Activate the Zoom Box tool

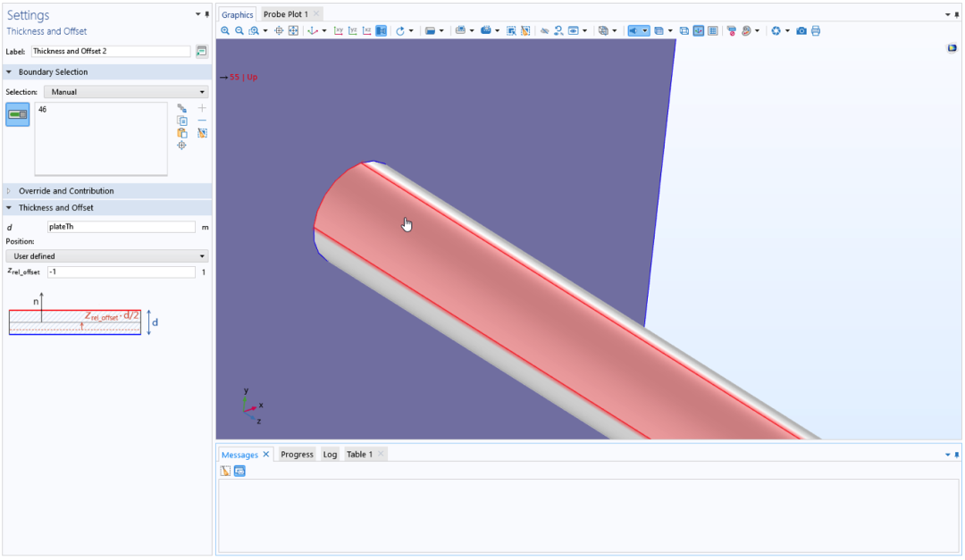[x=254, y=30]
